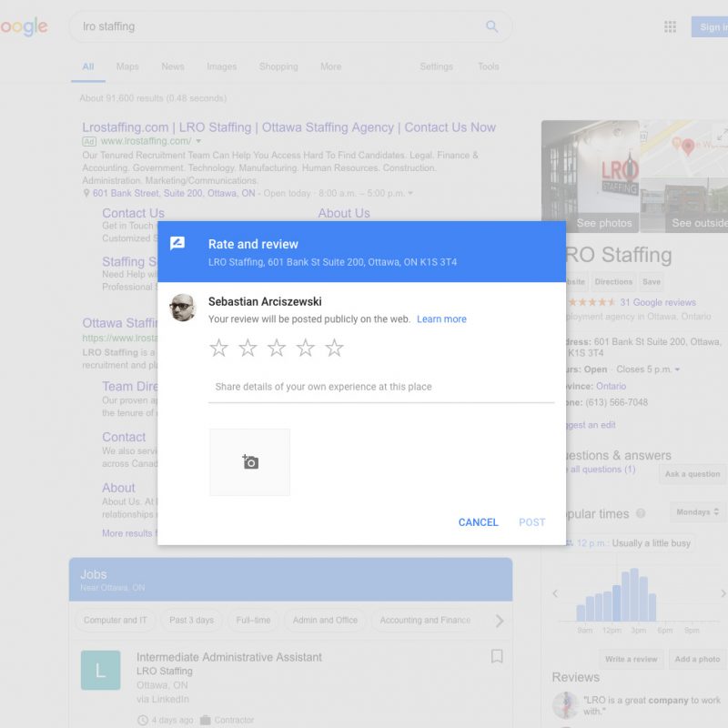Click the Write a review button
The width and height of the screenshot is (728, 728).
[x=632, y=659]
